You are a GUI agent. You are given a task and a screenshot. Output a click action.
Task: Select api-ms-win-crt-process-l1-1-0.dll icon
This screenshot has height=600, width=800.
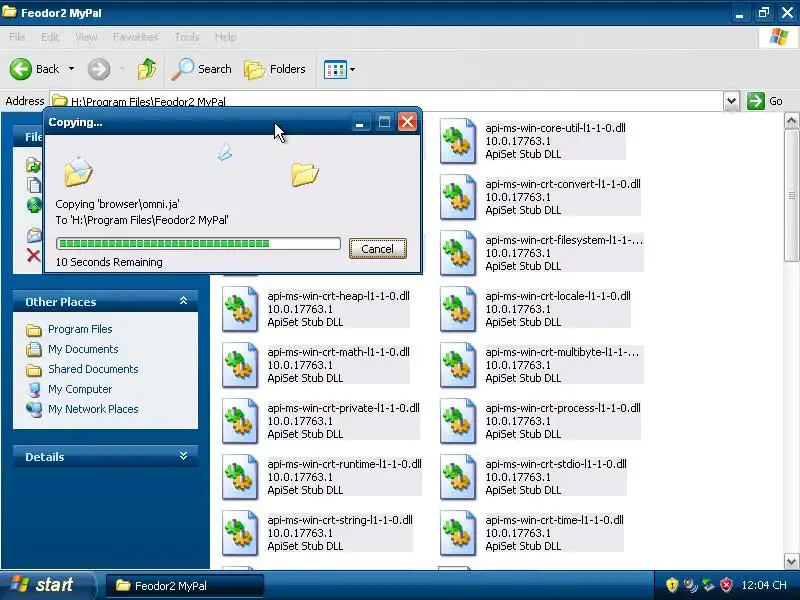pos(458,422)
